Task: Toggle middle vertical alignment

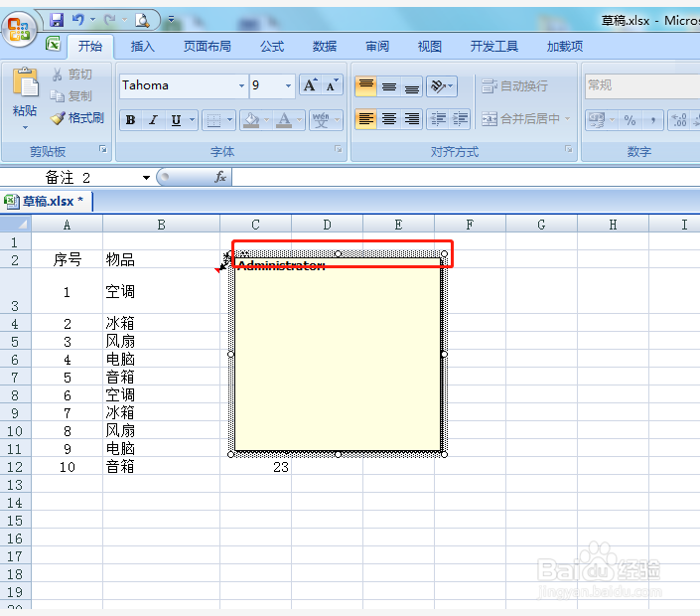Action: pyautogui.click(x=389, y=85)
